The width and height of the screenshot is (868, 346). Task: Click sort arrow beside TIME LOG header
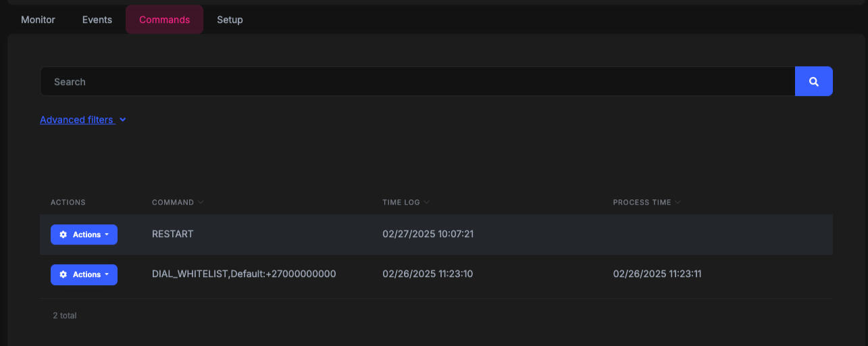coord(427,203)
